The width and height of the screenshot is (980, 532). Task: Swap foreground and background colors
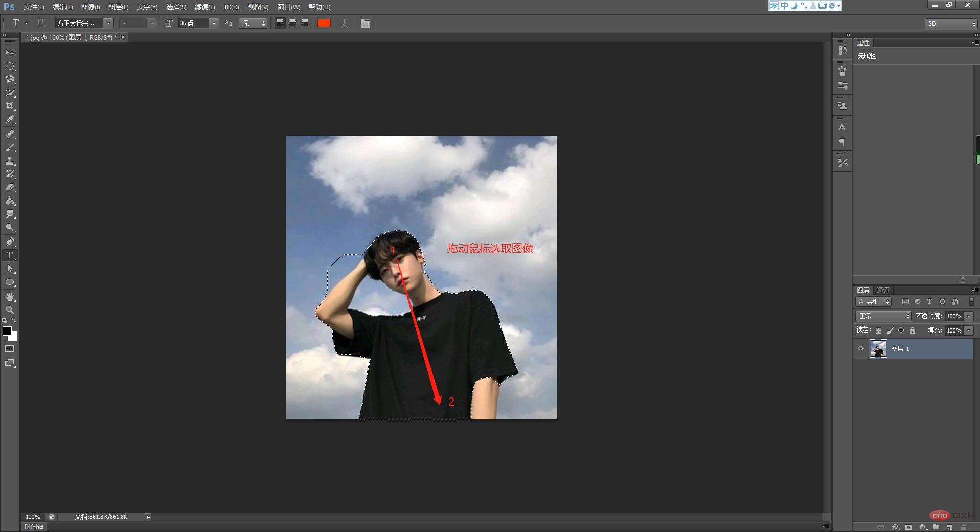coord(14,320)
